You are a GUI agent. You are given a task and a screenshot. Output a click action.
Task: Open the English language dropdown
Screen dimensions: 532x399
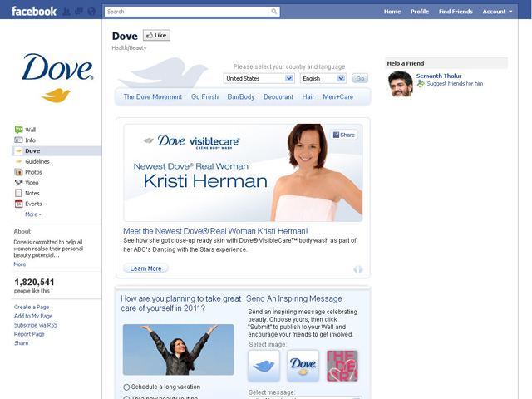[323, 78]
